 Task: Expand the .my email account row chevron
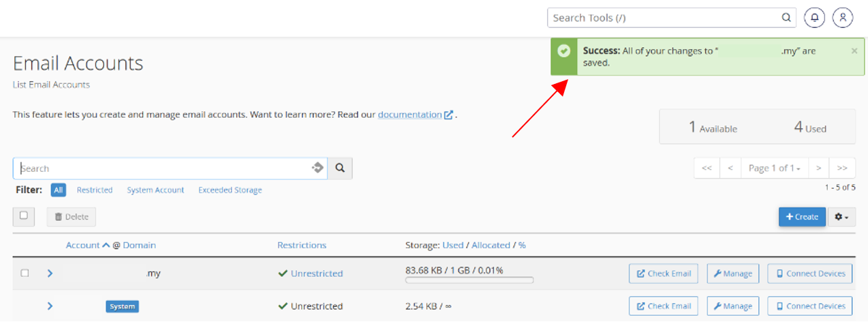pyautogui.click(x=50, y=274)
